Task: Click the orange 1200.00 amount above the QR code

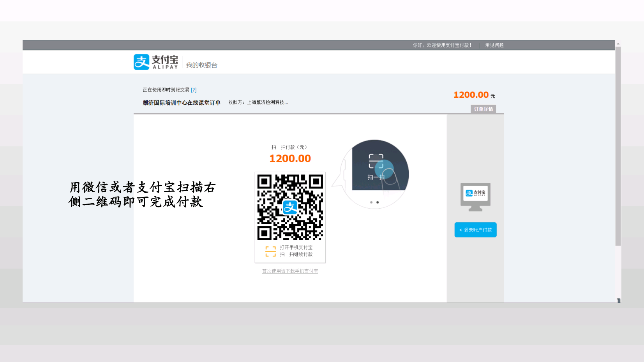Action: coord(290,158)
